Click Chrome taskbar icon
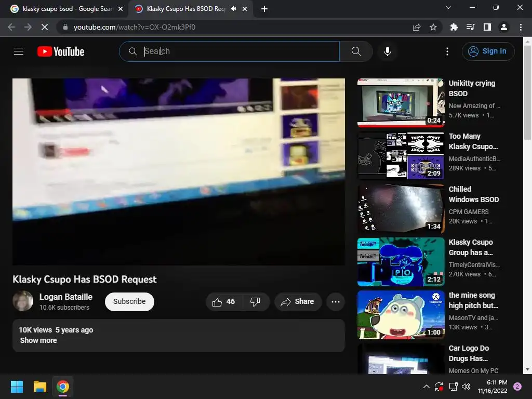The height and width of the screenshot is (399, 532). [63, 387]
